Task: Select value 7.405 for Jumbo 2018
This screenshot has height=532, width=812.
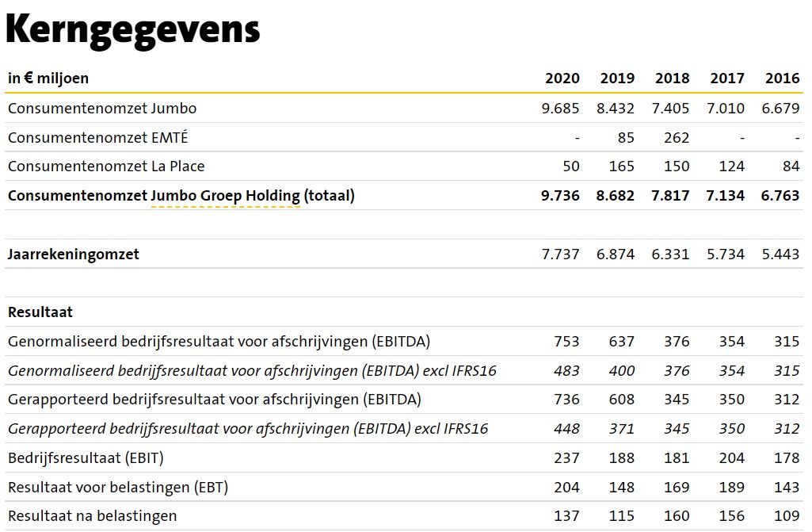Action: pyautogui.click(x=670, y=109)
